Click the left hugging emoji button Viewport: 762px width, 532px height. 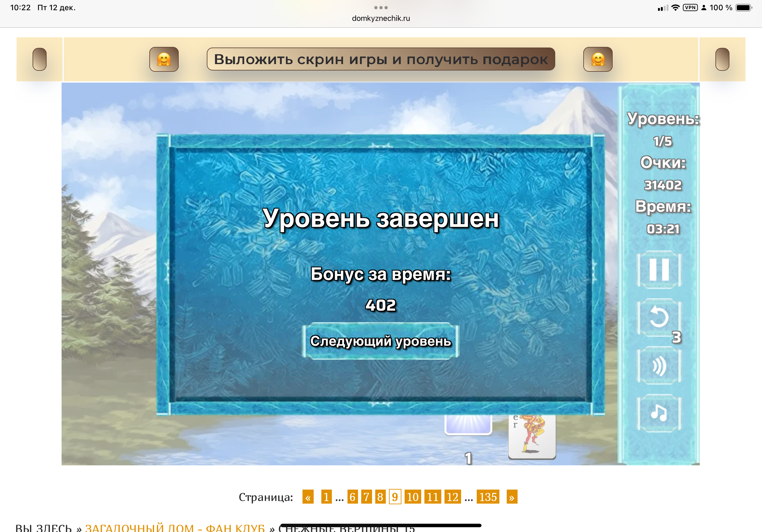pos(164,59)
